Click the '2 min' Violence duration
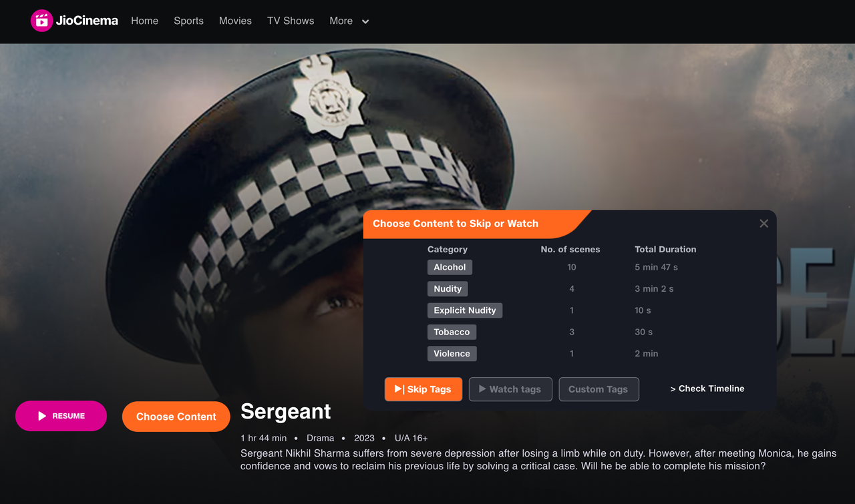855x504 pixels. click(647, 354)
